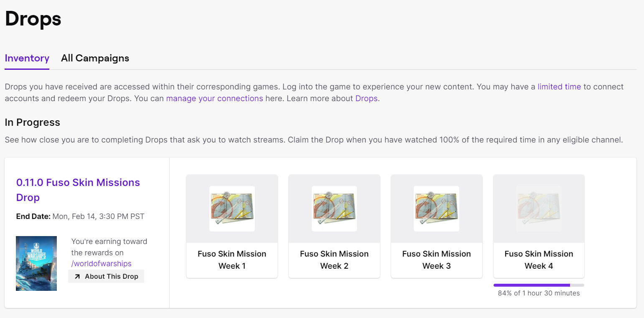Open the Drops learn more link
This screenshot has height=318, width=644.
coord(366,99)
